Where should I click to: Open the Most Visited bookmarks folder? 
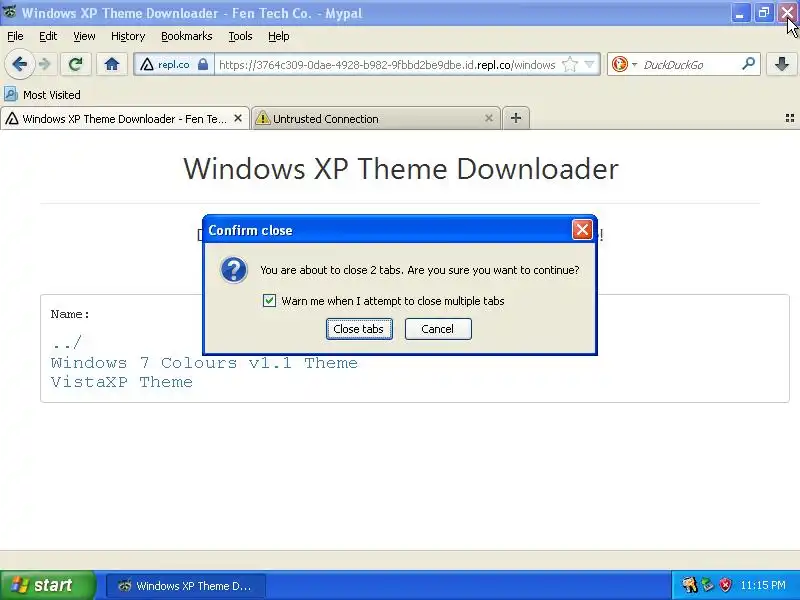pos(42,95)
